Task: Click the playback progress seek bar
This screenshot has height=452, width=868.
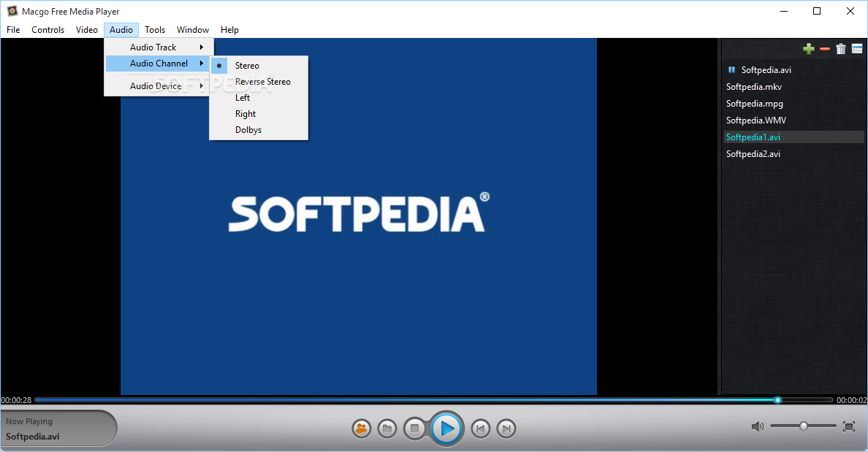Action: click(x=433, y=399)
